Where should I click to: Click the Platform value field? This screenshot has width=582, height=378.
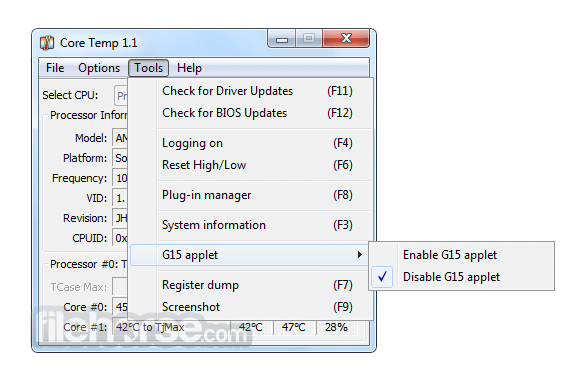120,158
